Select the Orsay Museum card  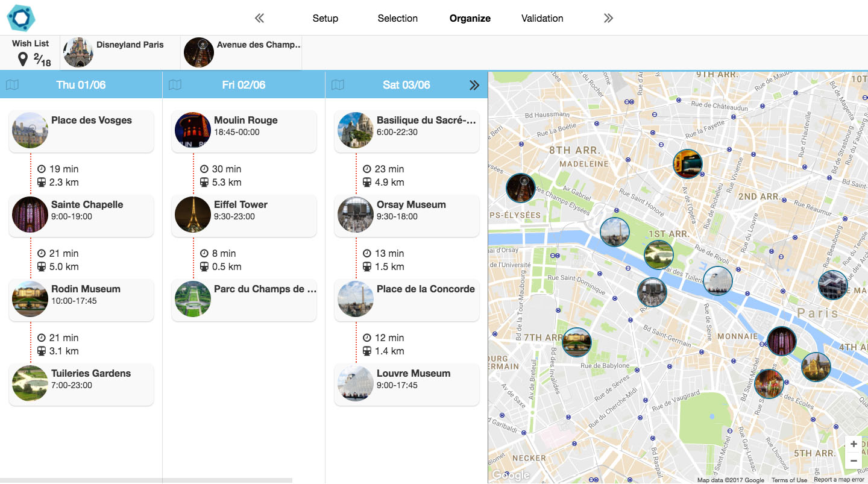tap(407, 215)
